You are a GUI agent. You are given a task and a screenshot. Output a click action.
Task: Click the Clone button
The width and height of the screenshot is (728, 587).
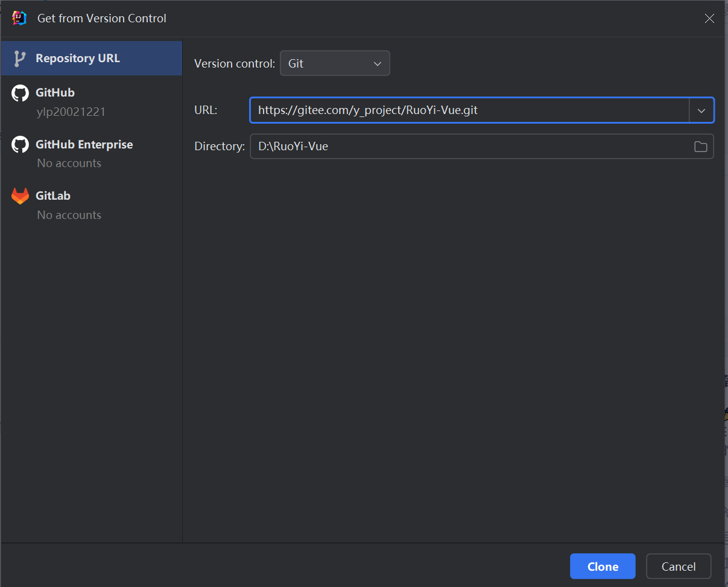pos(603,566)
